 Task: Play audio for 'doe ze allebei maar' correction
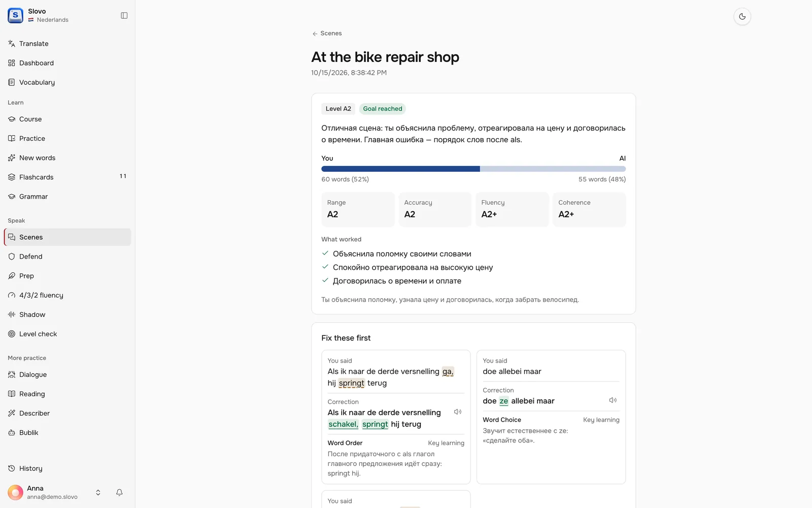click(x=613, y=400)
